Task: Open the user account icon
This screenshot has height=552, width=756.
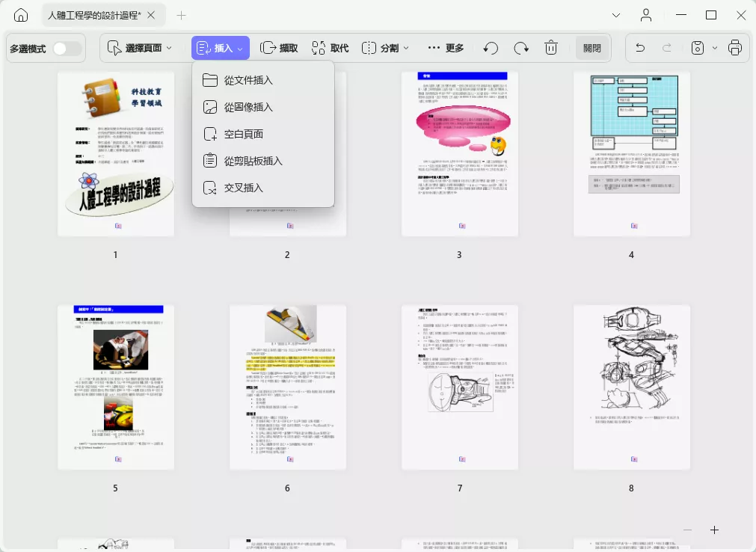Action: [646, 16]
